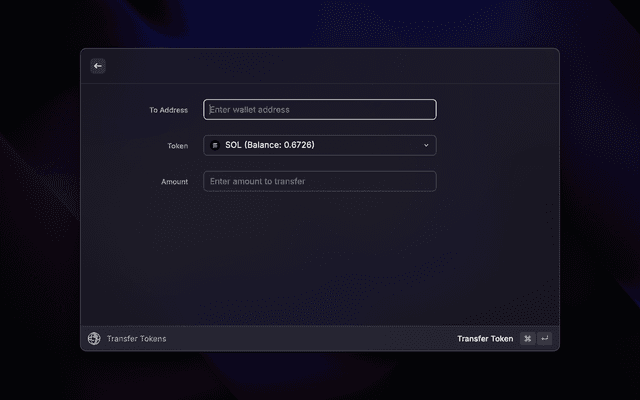Click the Return key shortcut icon
Image resolution: width=640 pixels, height=400 pixels.
point(544,339)
